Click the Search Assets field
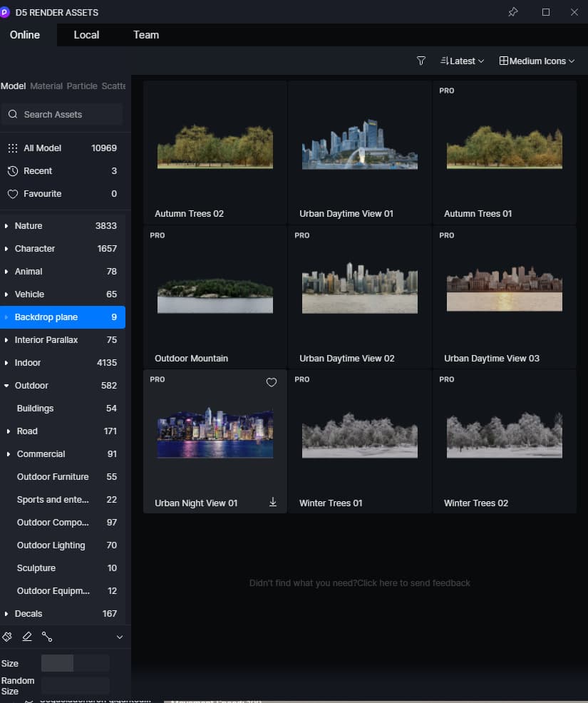 [63, 114]
